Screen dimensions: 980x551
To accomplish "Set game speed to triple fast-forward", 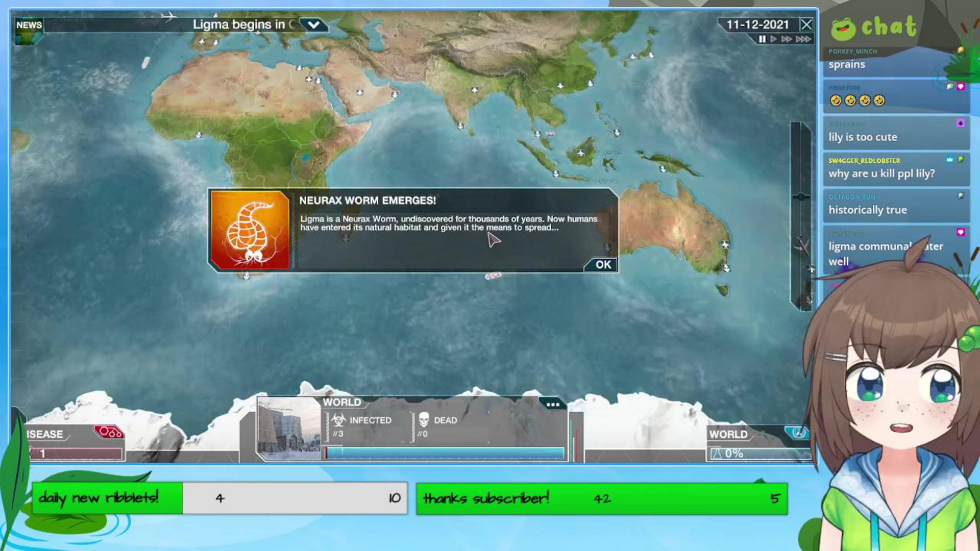I will click(x=803, y=39).
